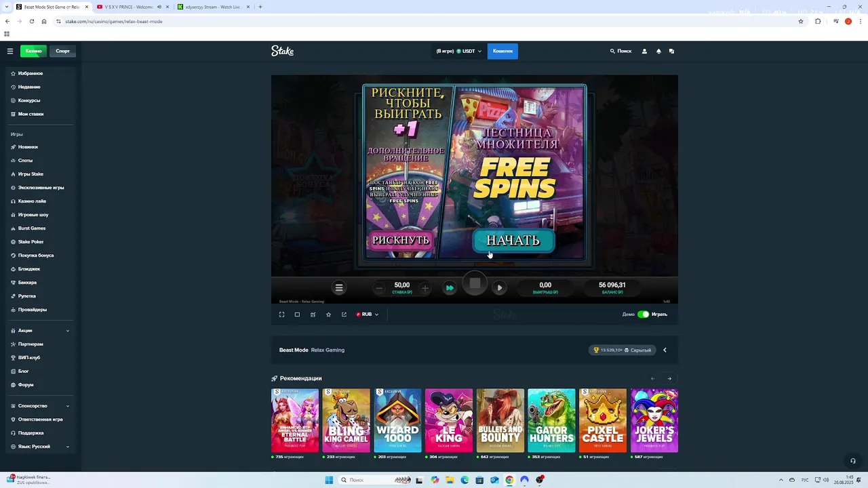
Task: Open live statistics chart icon
Action: click(313, 314)
